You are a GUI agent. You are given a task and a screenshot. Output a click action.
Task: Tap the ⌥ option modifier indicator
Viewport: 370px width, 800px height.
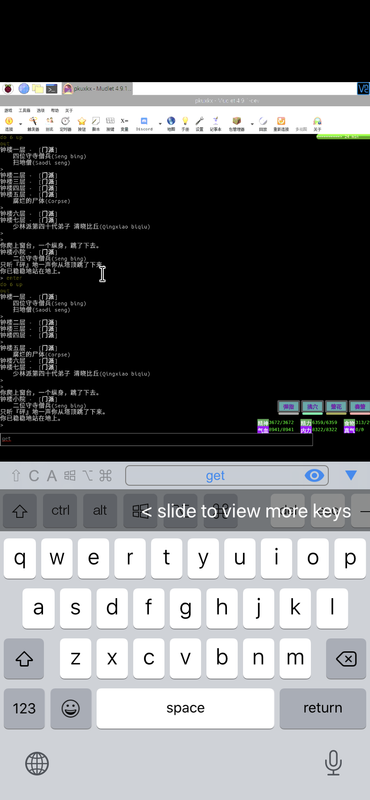point(87,476)
